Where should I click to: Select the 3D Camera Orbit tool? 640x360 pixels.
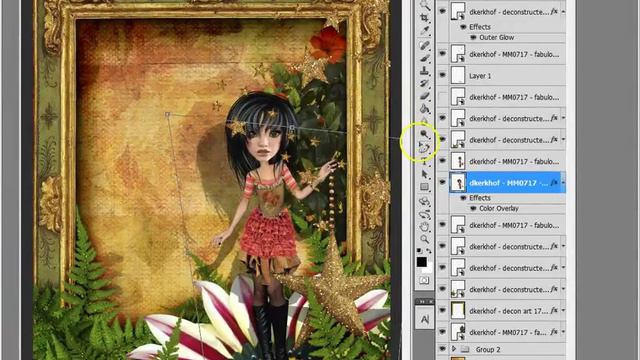pyautogui.click(x=424, y=214)
